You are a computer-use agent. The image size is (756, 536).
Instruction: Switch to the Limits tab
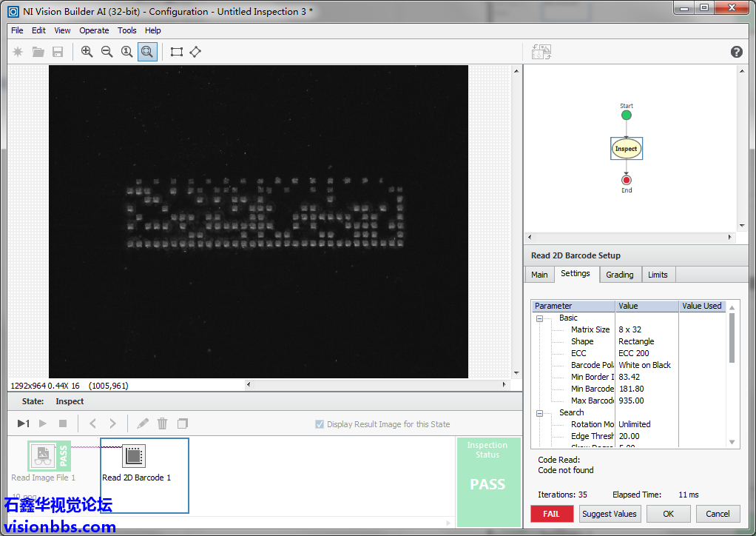click(x=658, y=275)
